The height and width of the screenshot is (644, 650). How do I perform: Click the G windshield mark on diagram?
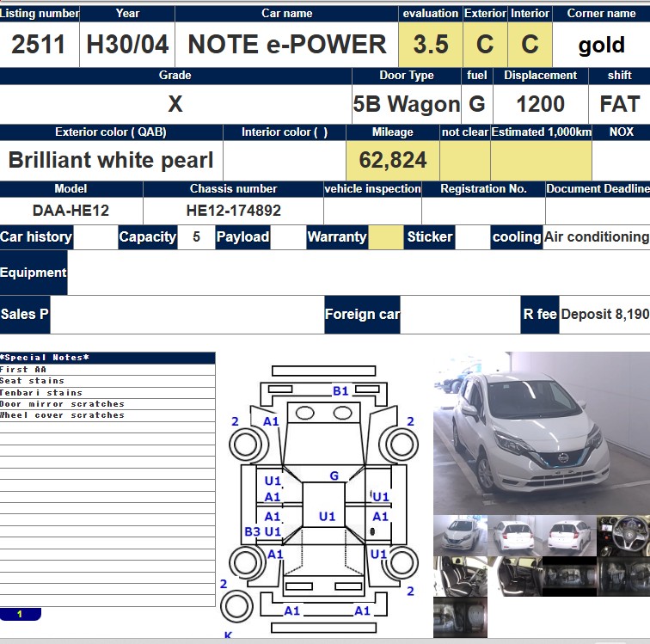click(x=334, y=476)
